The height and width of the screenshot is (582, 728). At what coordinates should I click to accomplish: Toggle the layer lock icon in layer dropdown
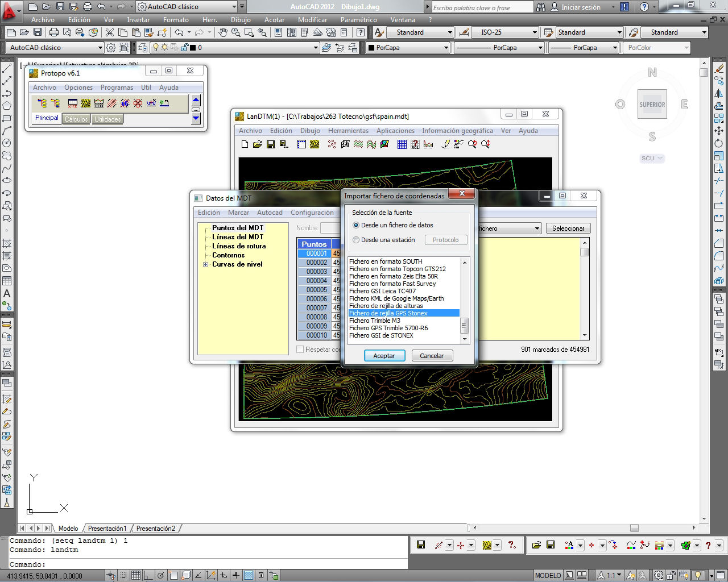[x=183, y=48]
